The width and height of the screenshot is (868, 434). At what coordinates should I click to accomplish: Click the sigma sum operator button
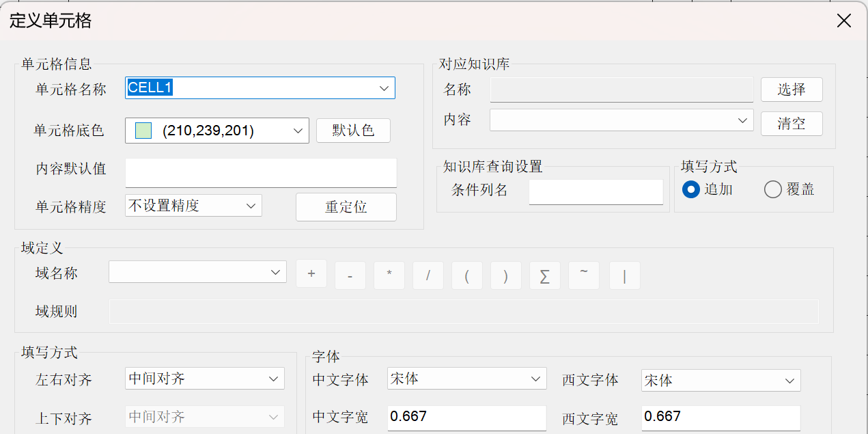click(x=545, y=275)
